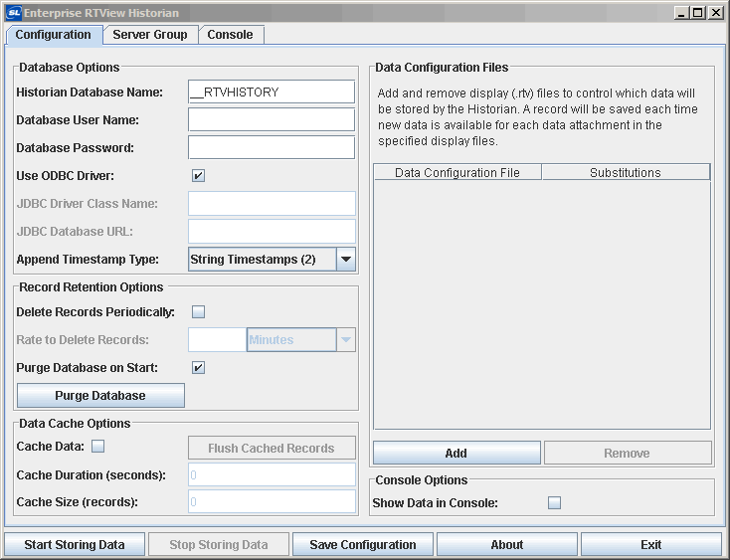Open the Console tab

tap(231, 35)
